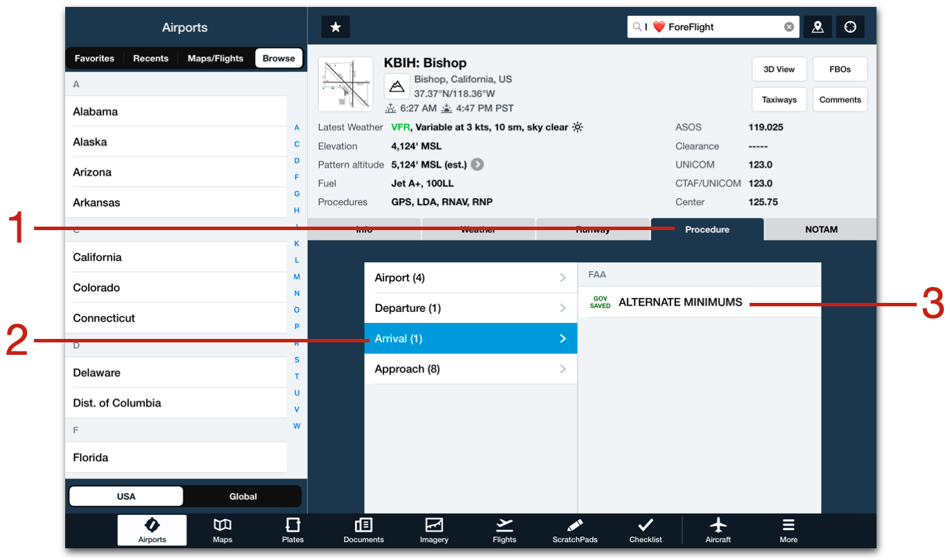Screen dimensions: 950x560
Task: Tap the profile account icon
Action: [818, 26]
